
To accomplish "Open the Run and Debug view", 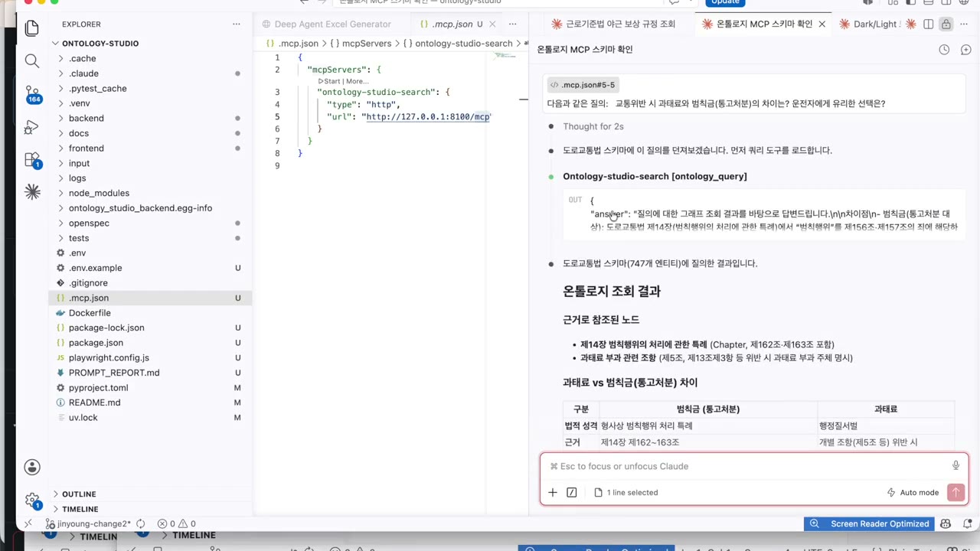I will point(31,127).
